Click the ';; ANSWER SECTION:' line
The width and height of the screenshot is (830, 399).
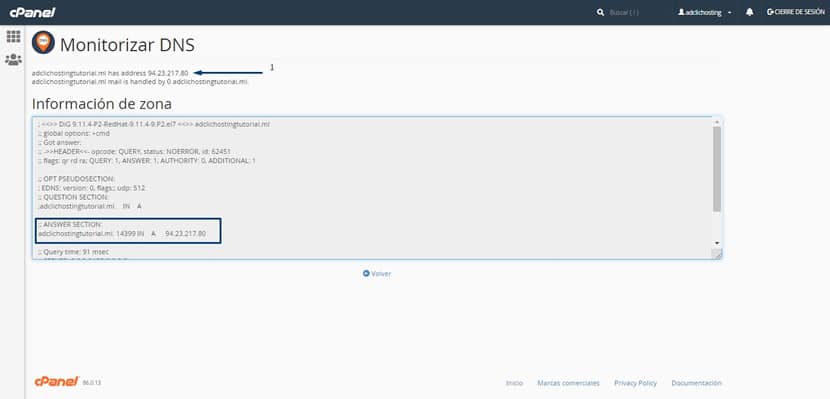70,225
